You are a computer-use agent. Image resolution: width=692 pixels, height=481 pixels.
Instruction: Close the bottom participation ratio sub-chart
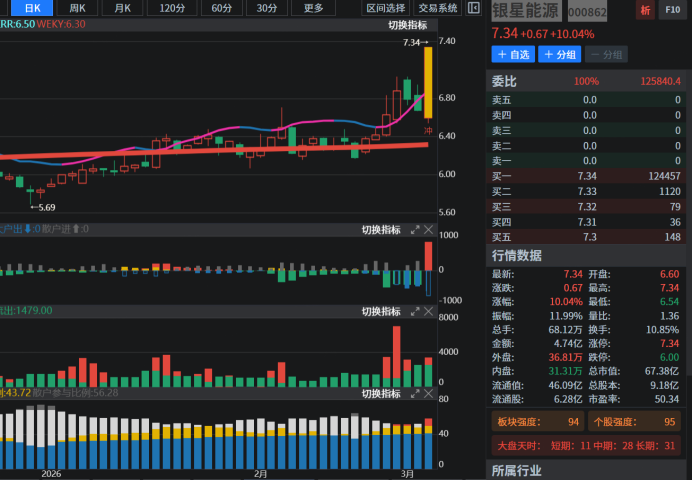[x=429, y=394]
